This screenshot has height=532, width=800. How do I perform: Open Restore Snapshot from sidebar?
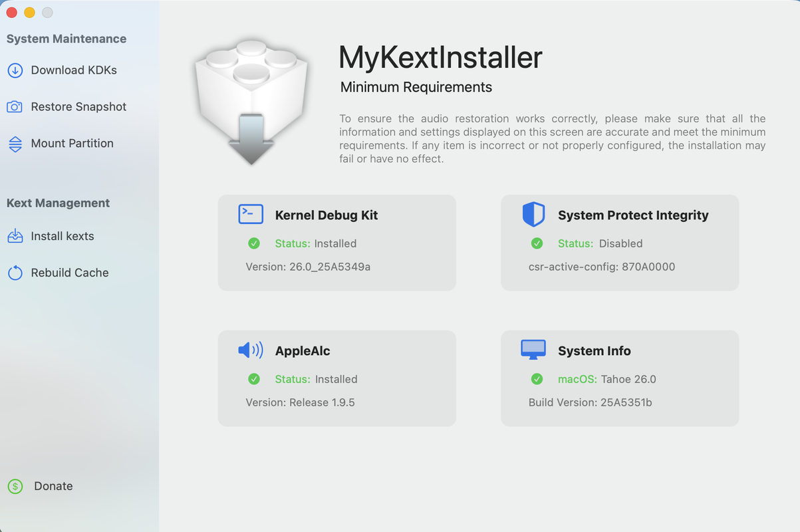[x=79, y=107]
